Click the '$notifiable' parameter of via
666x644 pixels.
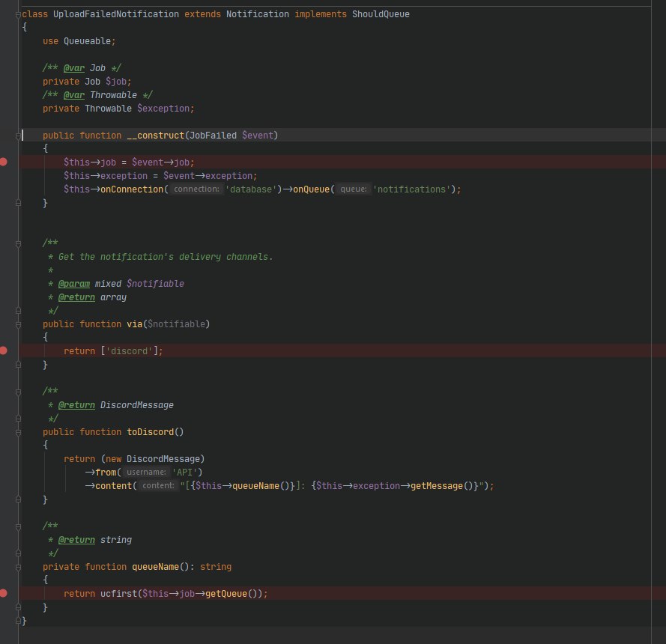pyautogui.click(x=176, y=324)
